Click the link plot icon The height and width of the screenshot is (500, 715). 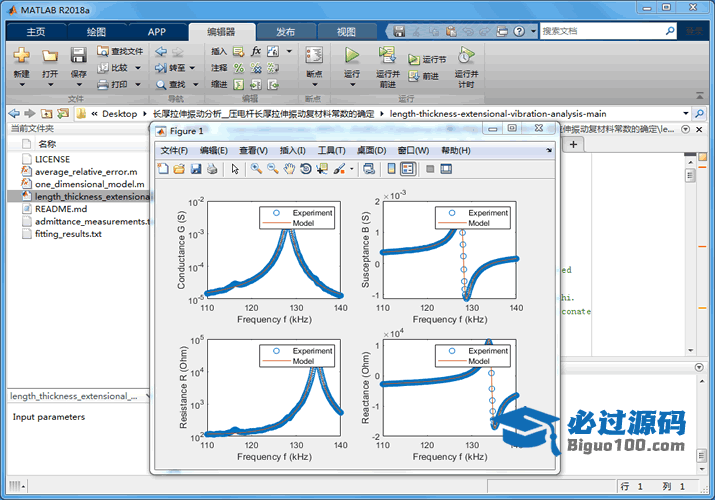[x=368, y=169]
